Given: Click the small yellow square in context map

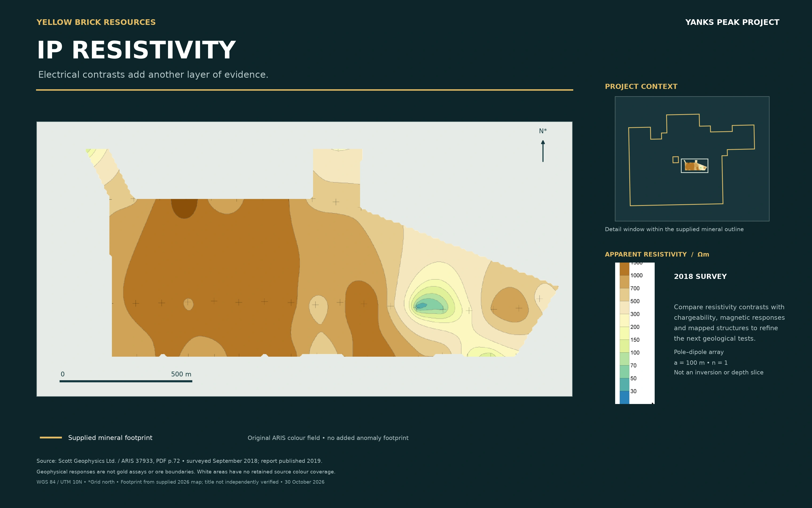Looking at the screenshot, I should point(676,160).
